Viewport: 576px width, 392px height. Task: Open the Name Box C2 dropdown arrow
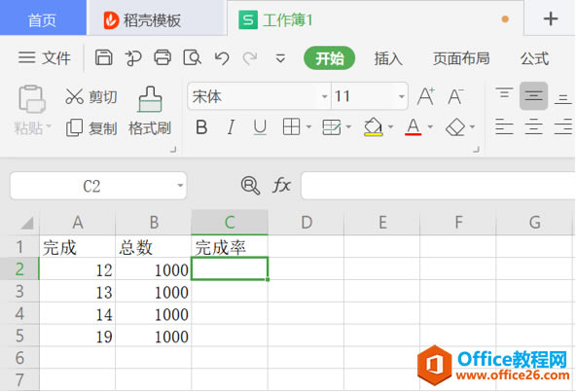click(180, 186)
